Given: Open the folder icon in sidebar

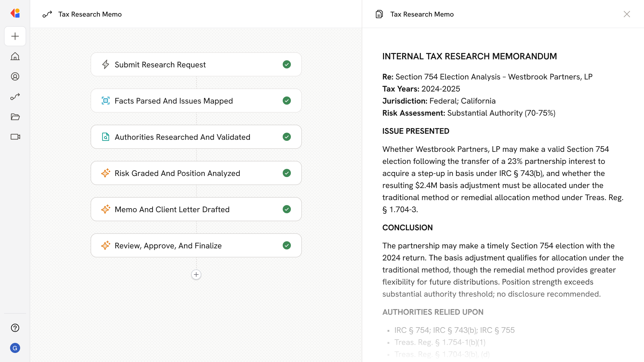Looking at the screenshot, I should pos(15,117).
